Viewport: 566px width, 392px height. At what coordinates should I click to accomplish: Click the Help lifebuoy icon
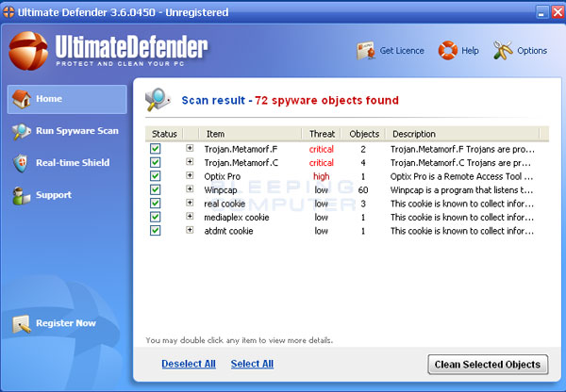(448, 50)
